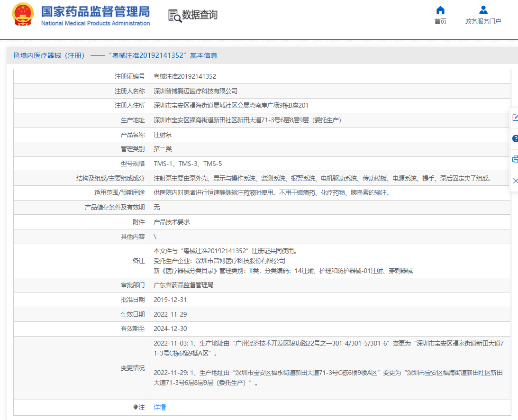Click the 数据查询 heading text
The height and width of the screenshot is (420, 518).
click(200, 15)
